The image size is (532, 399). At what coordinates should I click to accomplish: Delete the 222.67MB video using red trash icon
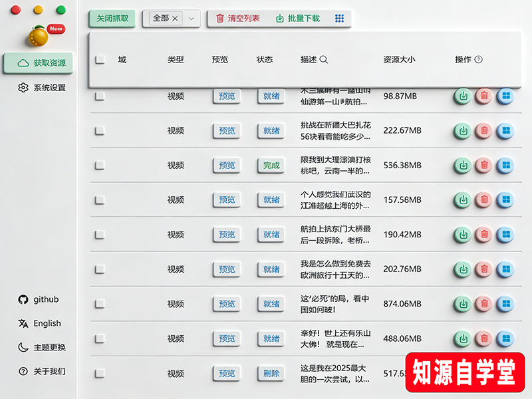[484, 131]
